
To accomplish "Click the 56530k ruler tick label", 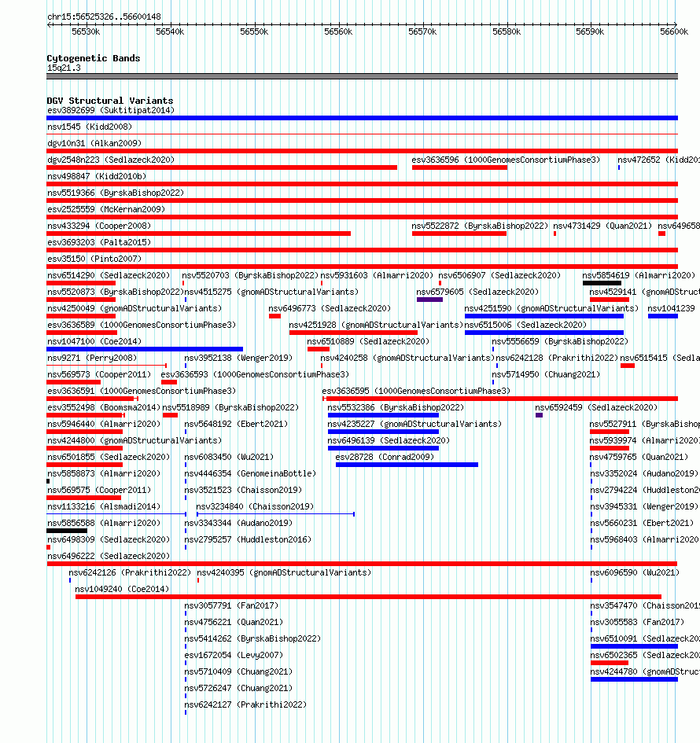I will click(x=86, y=31).
